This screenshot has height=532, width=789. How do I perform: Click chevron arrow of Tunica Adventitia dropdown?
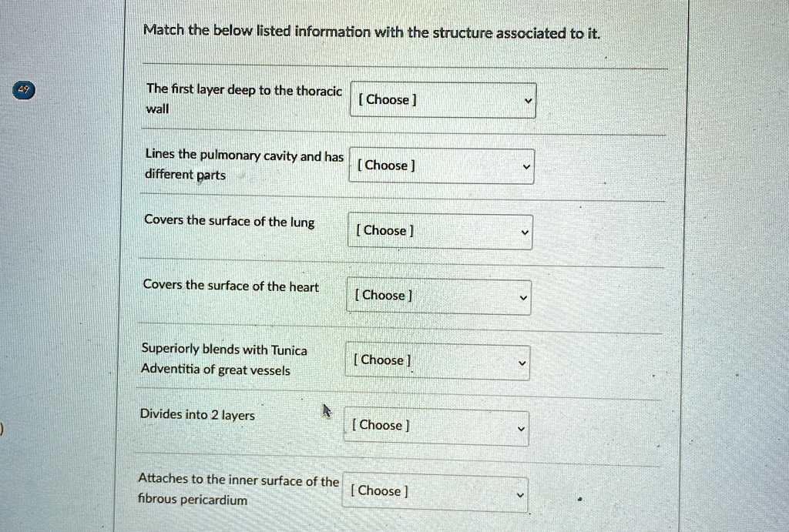point(522,363)
